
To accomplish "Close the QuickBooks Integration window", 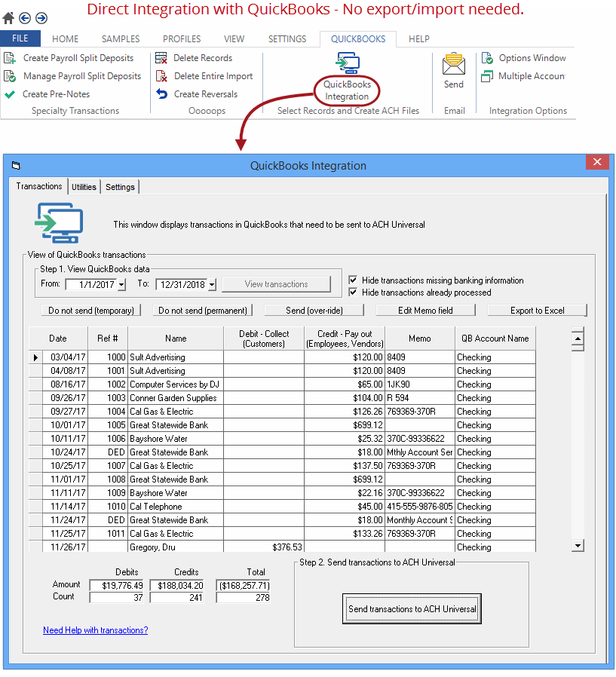I will coord(597,162).
